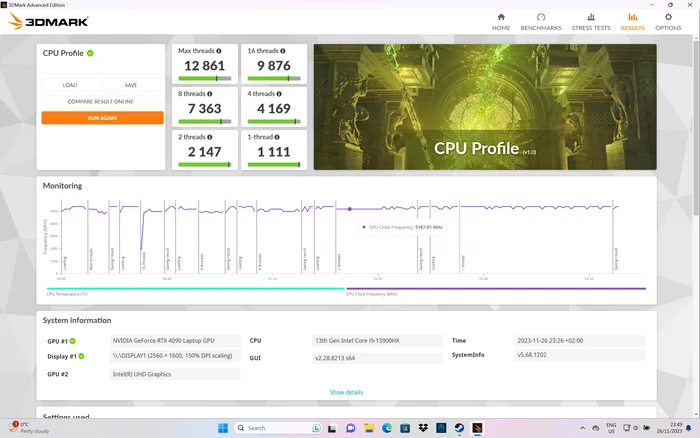Click the Time value 2023-11-26 23:26
This screenshot has height=438, width=700.
tap(579, 341)
